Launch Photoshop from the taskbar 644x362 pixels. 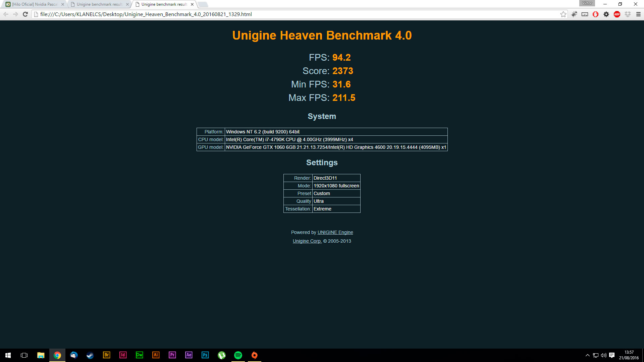click(x=205, y=355)
